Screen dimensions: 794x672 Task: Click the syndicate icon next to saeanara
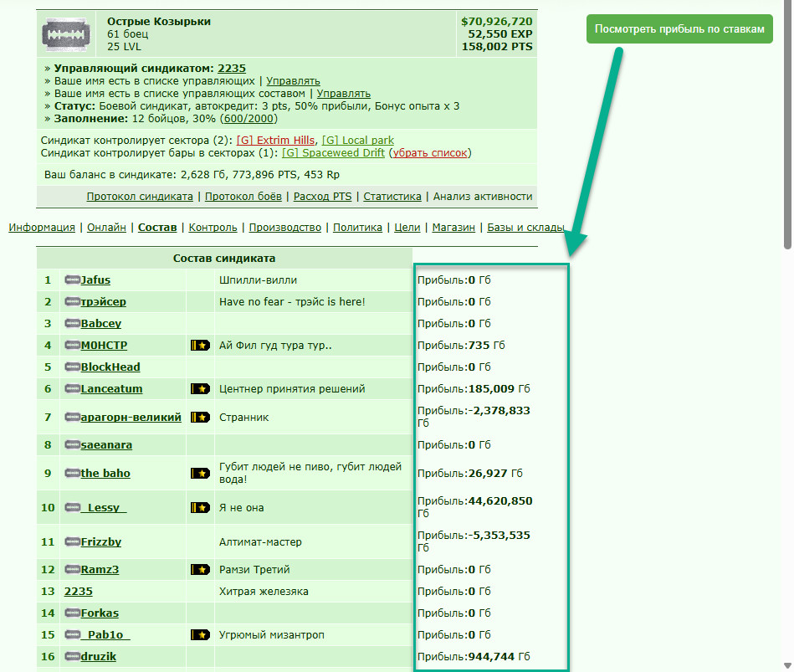click(73, 444)
